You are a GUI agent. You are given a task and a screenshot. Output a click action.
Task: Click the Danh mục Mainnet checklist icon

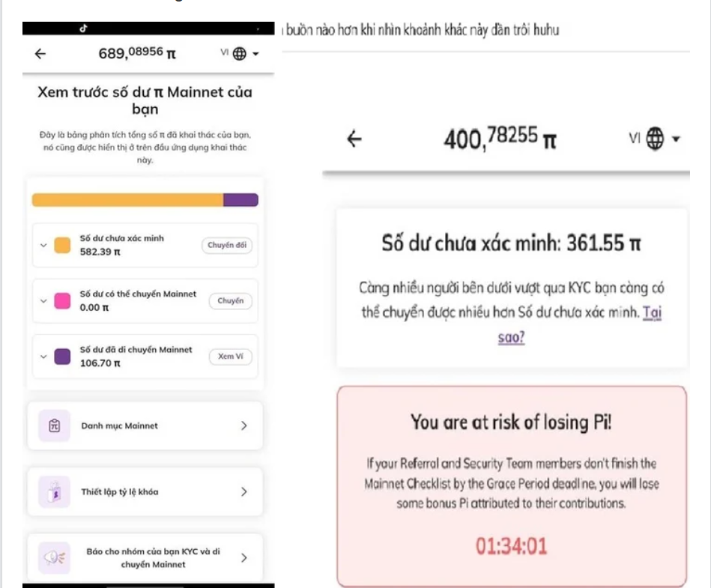(x=55, y=425)
